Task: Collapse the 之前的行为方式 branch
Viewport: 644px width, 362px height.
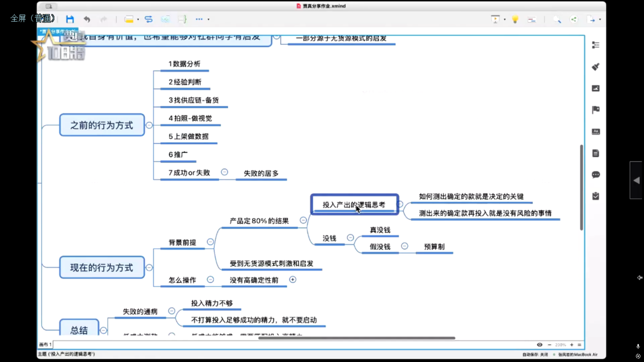Action: point(149,125)
